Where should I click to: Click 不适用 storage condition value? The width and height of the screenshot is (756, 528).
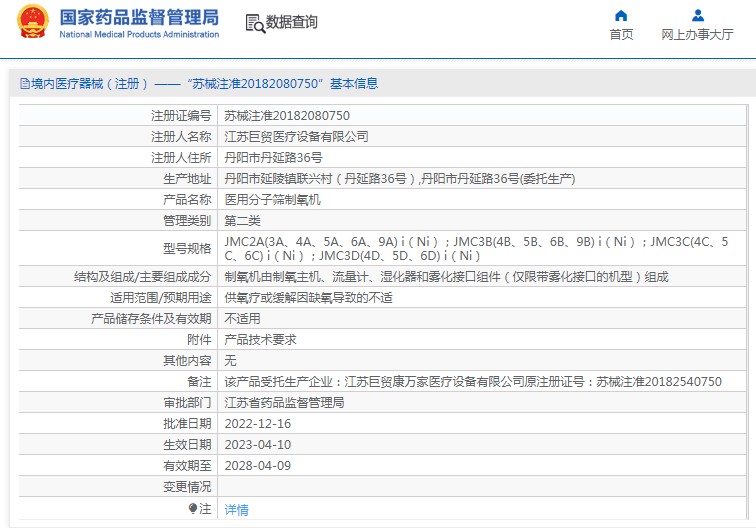pos(243,319)
